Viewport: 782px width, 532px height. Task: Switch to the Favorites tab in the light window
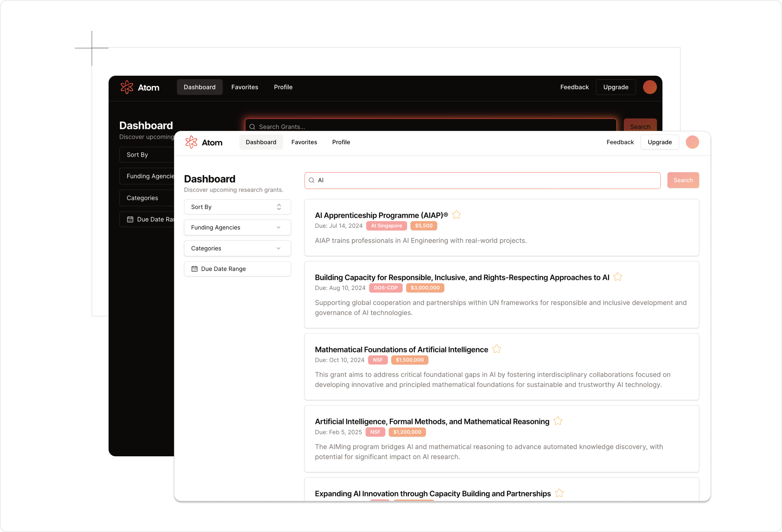(x=304, y=142)
